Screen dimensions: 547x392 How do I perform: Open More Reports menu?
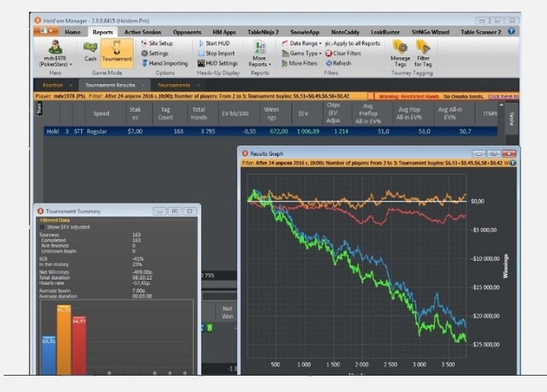click(x=259, y=54)
